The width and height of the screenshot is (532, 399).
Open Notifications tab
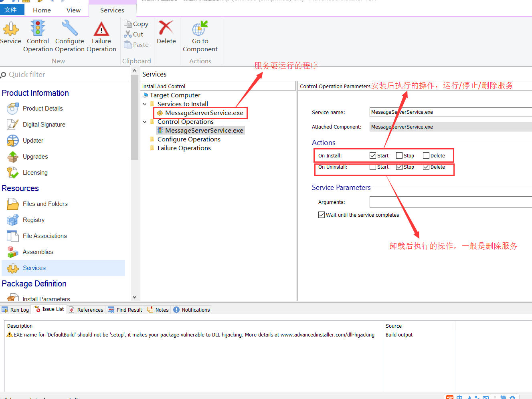click(192, 310)
